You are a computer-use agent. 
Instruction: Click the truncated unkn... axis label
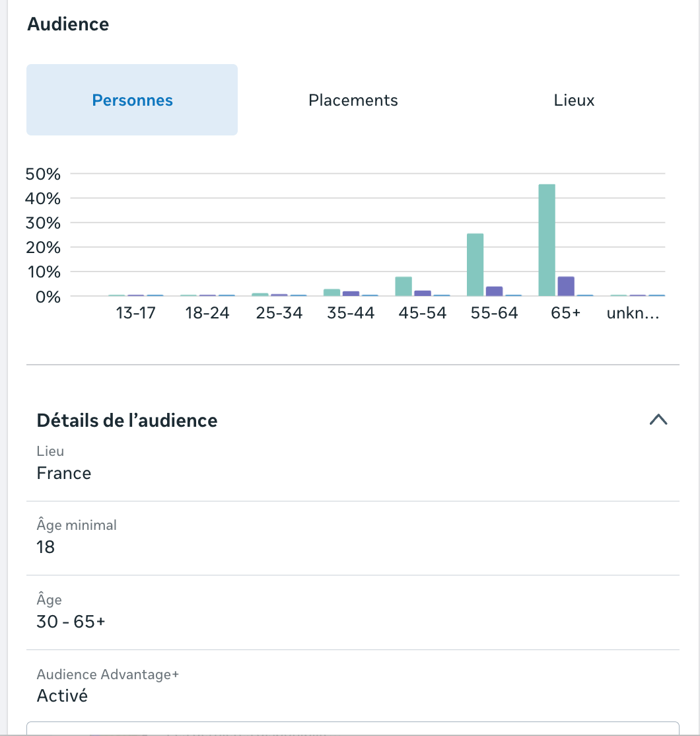coord(633,313)
